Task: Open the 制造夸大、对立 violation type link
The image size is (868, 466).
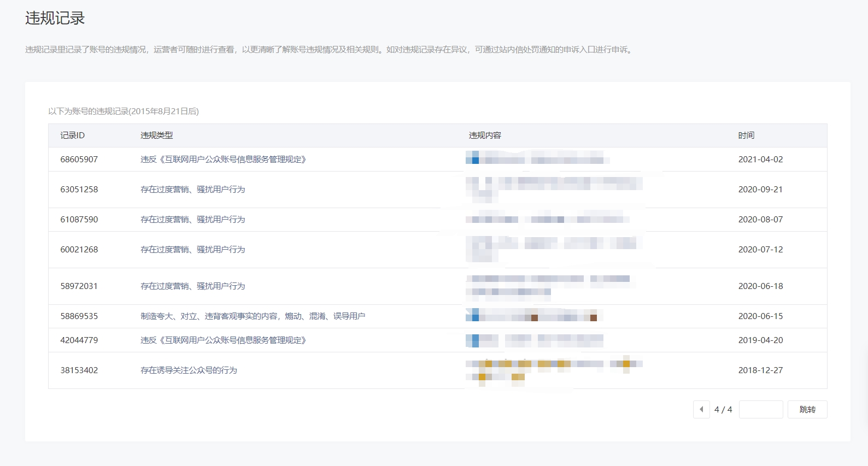Action: click(253, 316)
